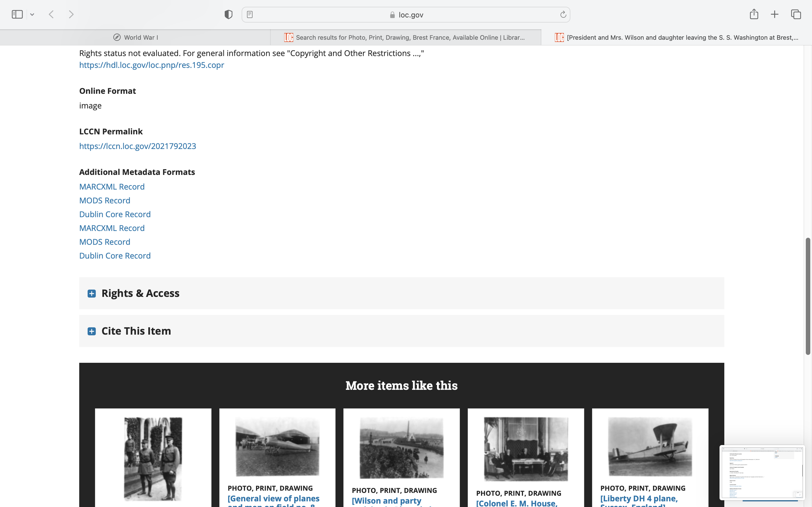Open the hdl.loc.gov copyright restrictions link
The image size is (812, 507).
(151, 65)
